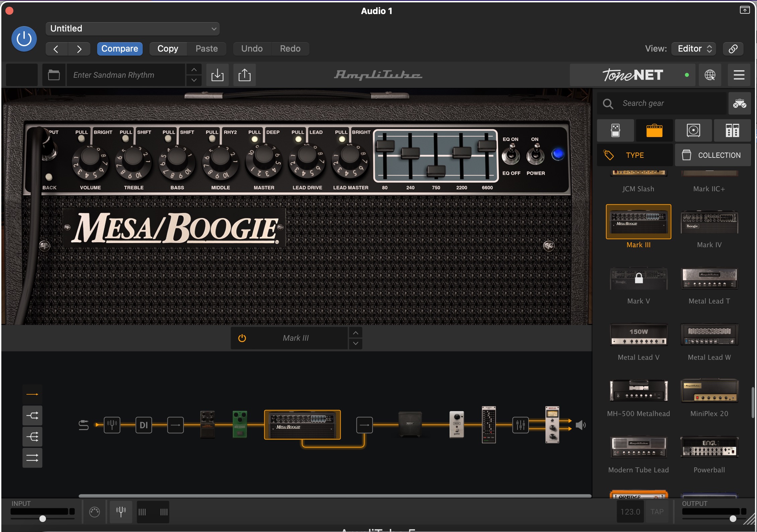This screenshot has width=757, height=532.
Task: Select the tuner block in signal chain
Action: tap(112, 425)
